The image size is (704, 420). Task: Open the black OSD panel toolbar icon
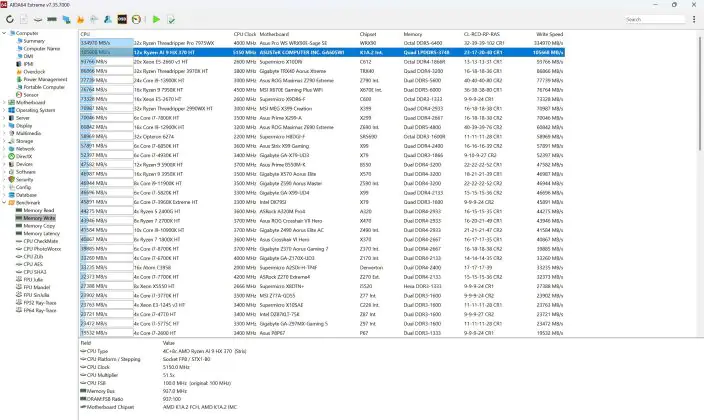(x=122, y=19)
